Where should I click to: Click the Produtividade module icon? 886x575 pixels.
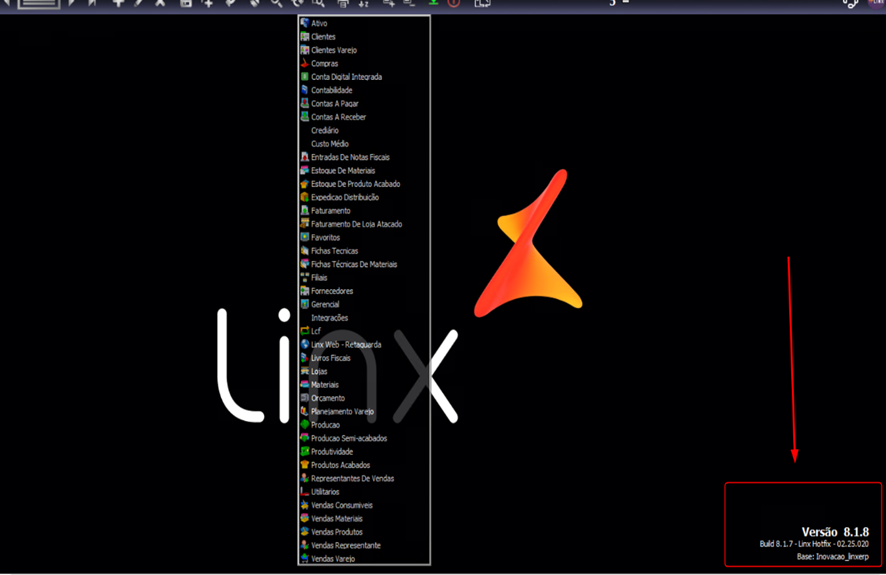(x=305, y=451)
